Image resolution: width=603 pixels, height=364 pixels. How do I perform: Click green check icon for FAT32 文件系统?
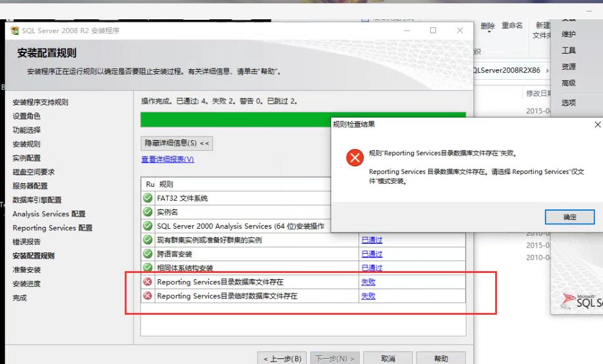tap(148, 198)
